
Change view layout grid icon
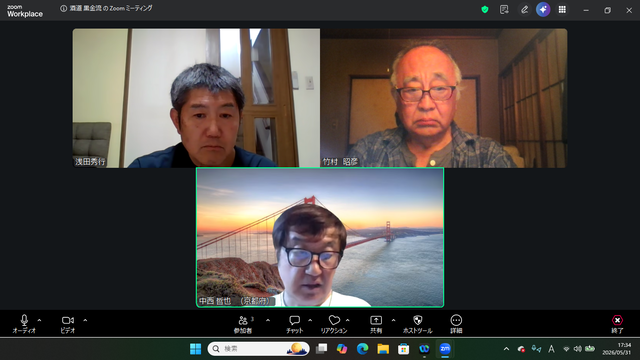tap(562, 9)
